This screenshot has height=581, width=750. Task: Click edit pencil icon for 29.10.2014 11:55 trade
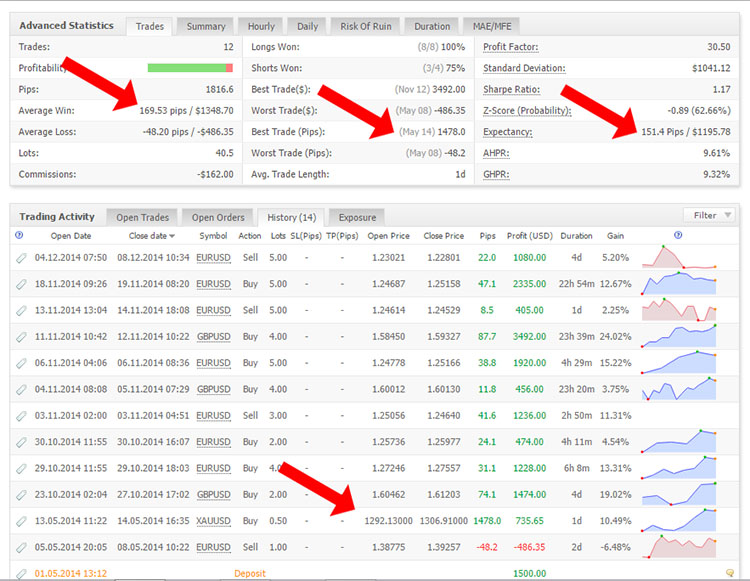coord(21,469)
